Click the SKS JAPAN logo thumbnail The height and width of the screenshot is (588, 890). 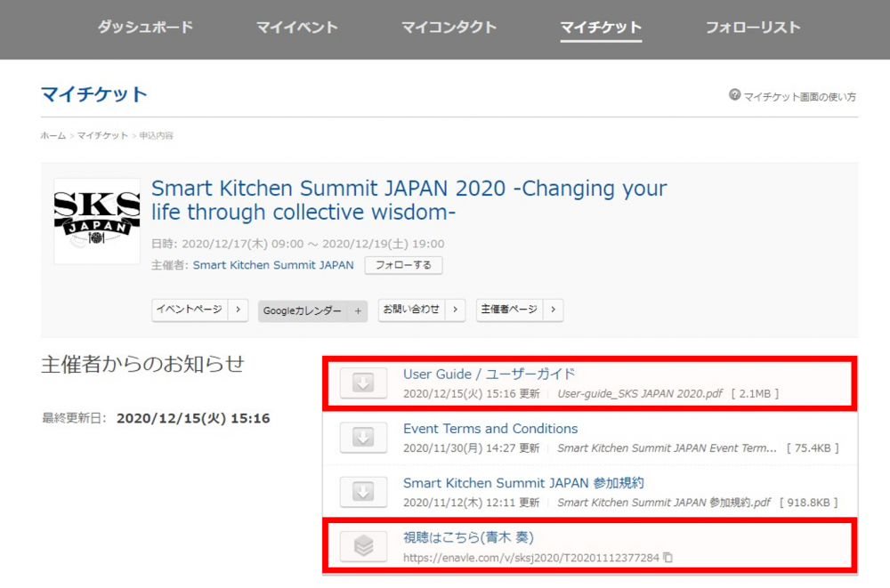(97, 222)
